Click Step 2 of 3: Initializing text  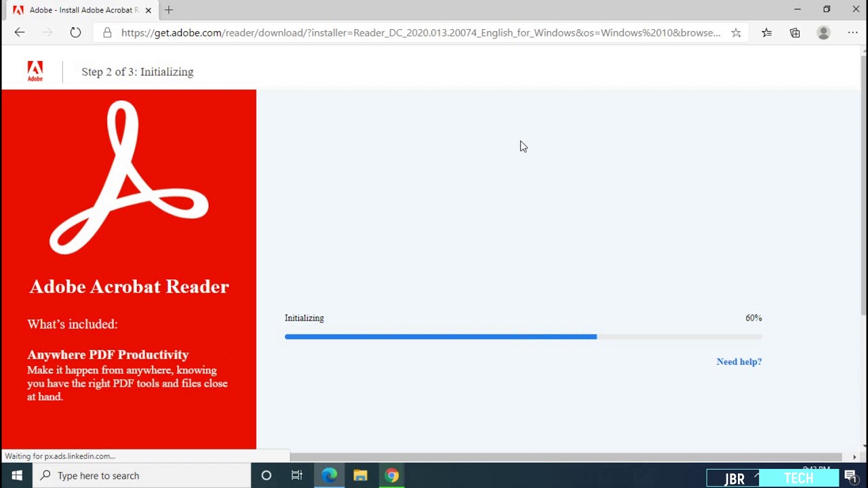click(x=138, y=72)
